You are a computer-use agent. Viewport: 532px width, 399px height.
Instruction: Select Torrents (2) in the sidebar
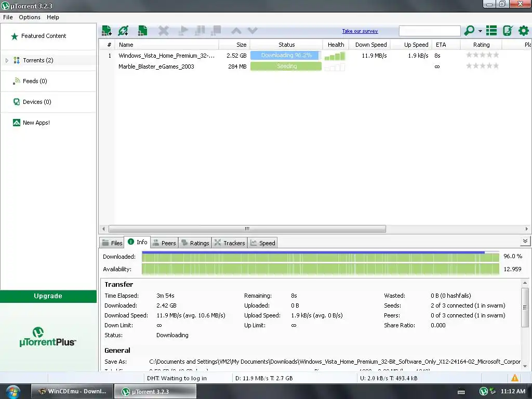coord(38,60)
